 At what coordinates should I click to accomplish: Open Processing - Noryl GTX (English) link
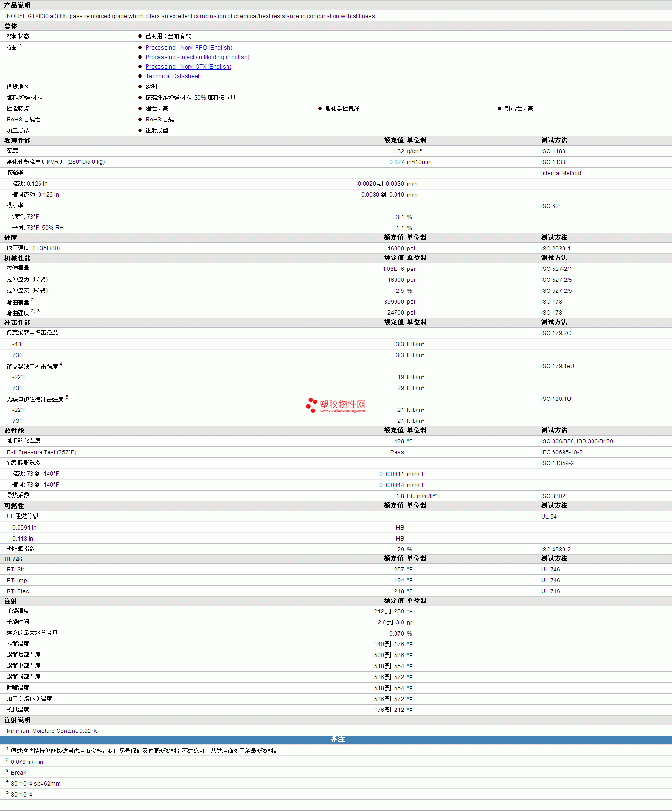point(188,67)
